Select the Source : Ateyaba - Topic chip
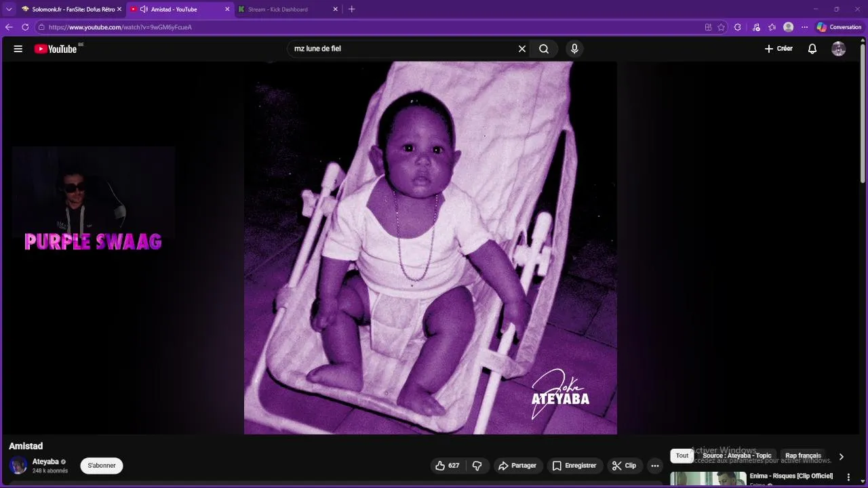Viewport: 868px width, 488px height. pos(737,455)
